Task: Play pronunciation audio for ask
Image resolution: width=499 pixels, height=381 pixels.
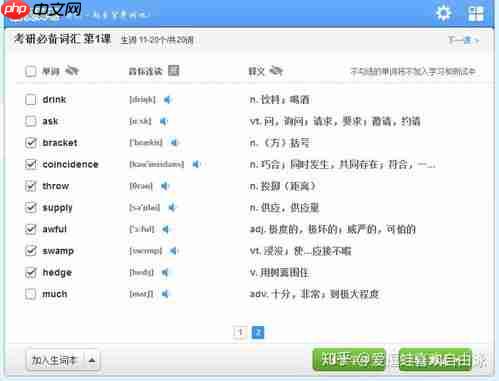Action: [163, 121]
